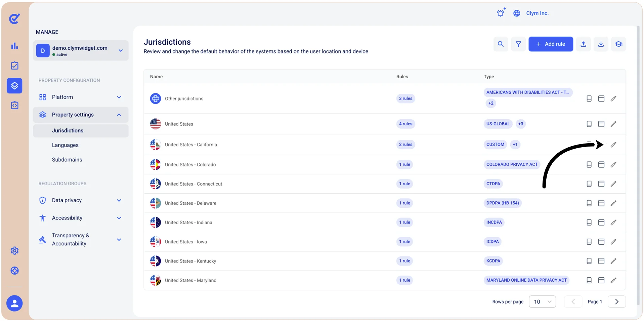Viewport: 644px width, 321px height.
Task: Open the Rows per page dropdown
Action: click(x=542, y=302)
